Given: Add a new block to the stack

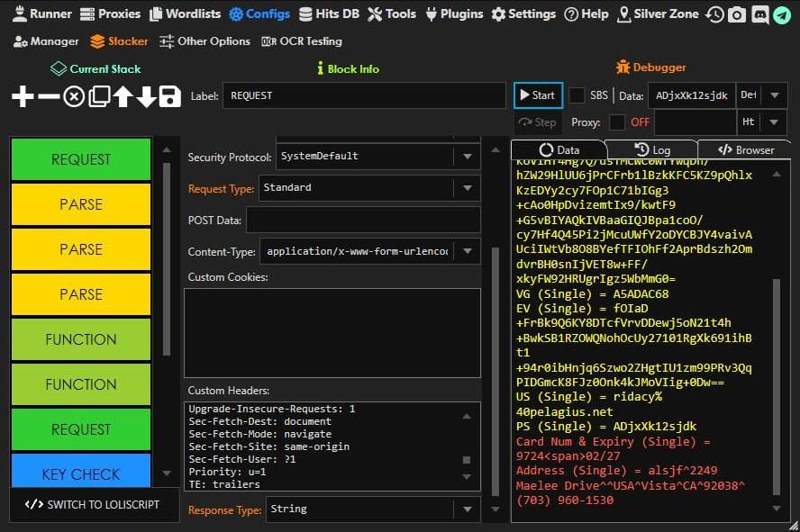Looking at the screenshot, I should [23, 96].
